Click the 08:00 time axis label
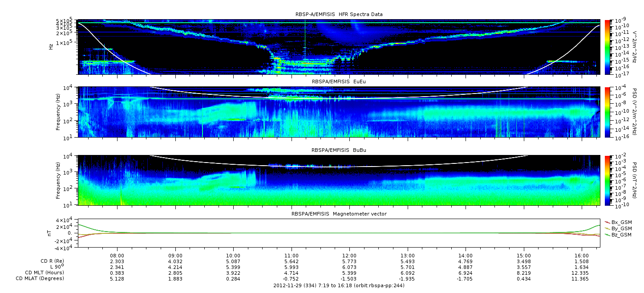Screen dimensions: 644x293 tap(117, 256)
